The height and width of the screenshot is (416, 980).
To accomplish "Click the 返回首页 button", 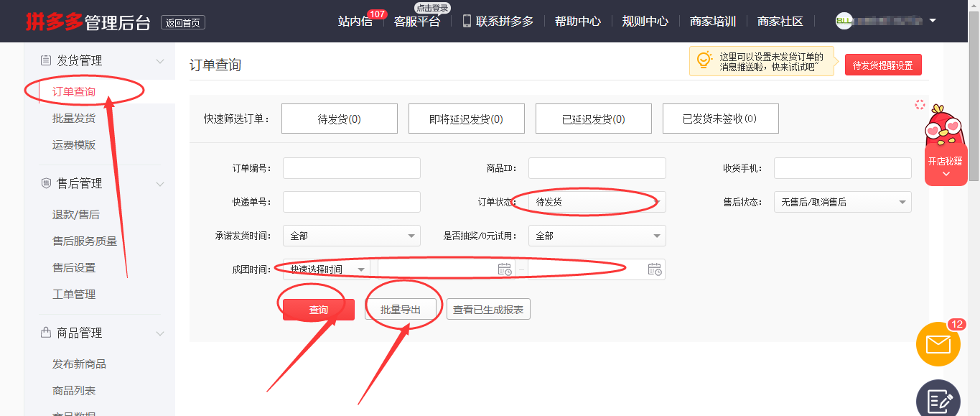I will pos(183,23).
